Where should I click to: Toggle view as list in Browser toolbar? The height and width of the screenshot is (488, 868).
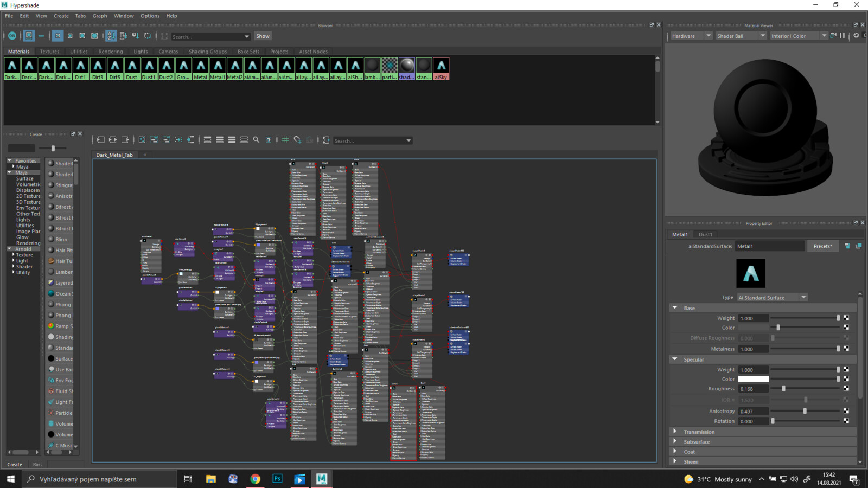click(41, 36)
